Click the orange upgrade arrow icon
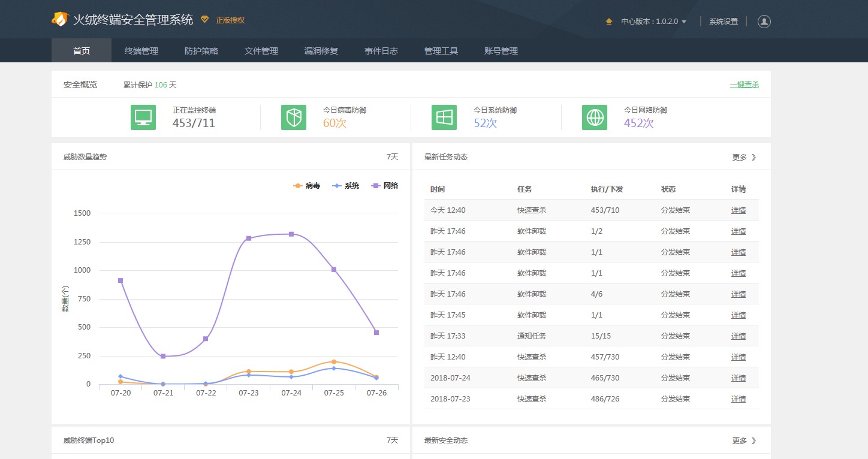The height and width of the screenshot is (459, 868). point(609,22)
